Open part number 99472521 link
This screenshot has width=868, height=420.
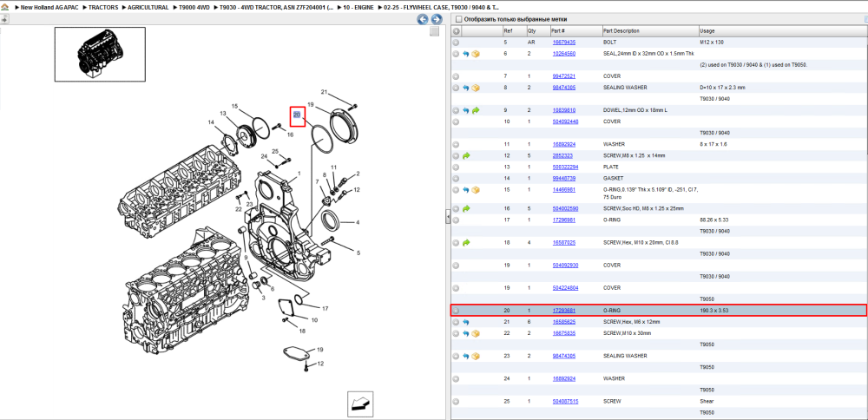[563, 76]
